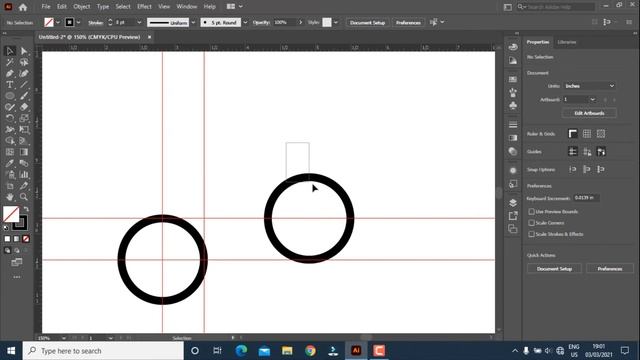Open graphic Style dropdown arrow

pyautogui.click(x=336, y=22)
